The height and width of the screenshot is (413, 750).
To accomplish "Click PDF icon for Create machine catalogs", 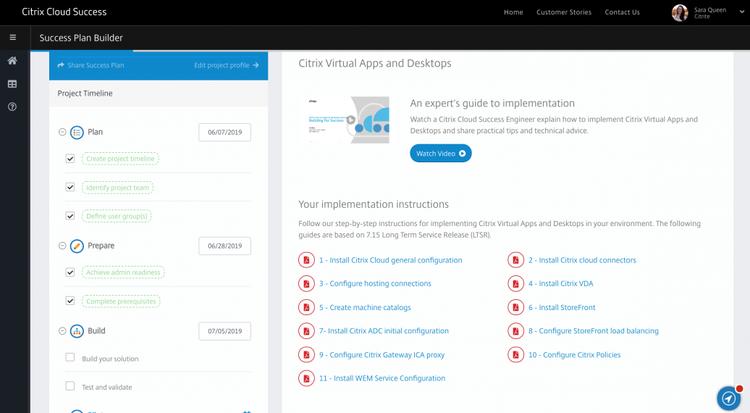I will (x=307, y=307).
